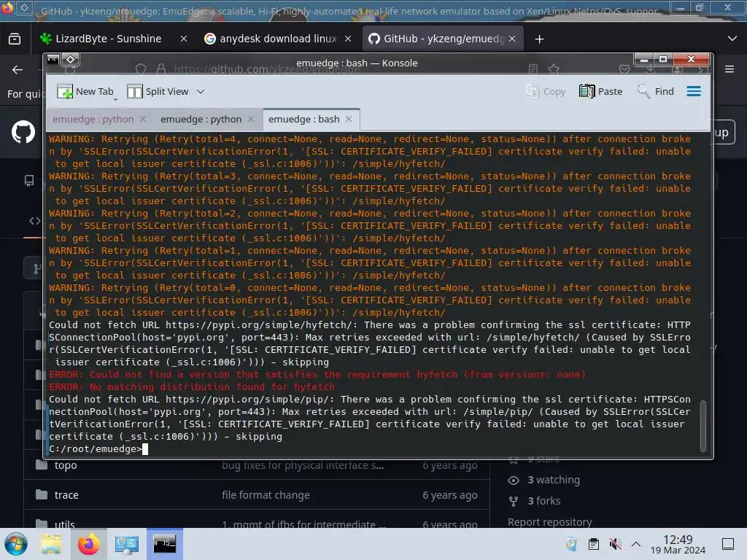The width and height of the screenshot is (747, 560).
Task: Click clipboard tray icon
Action: [594, 544]
